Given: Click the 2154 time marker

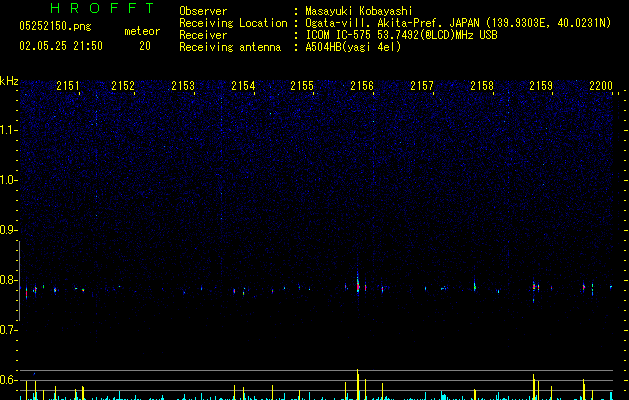Looking at the screenshot, I should point(243,85).
